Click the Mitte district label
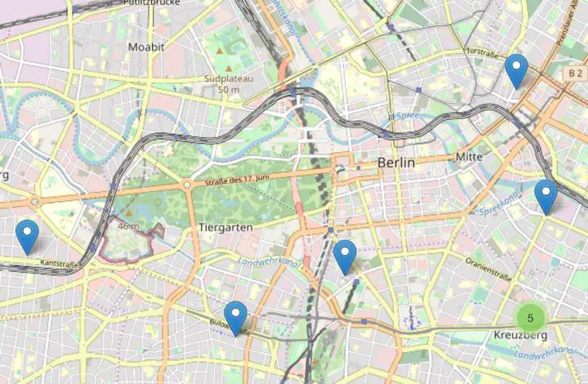 click(x=469, y=157)
